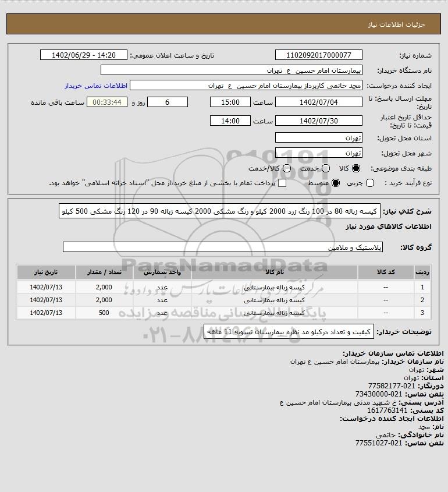This screenshot has height=492, width=448.
Task: Click the countdown timer 00:33:44
Action: 107,102
